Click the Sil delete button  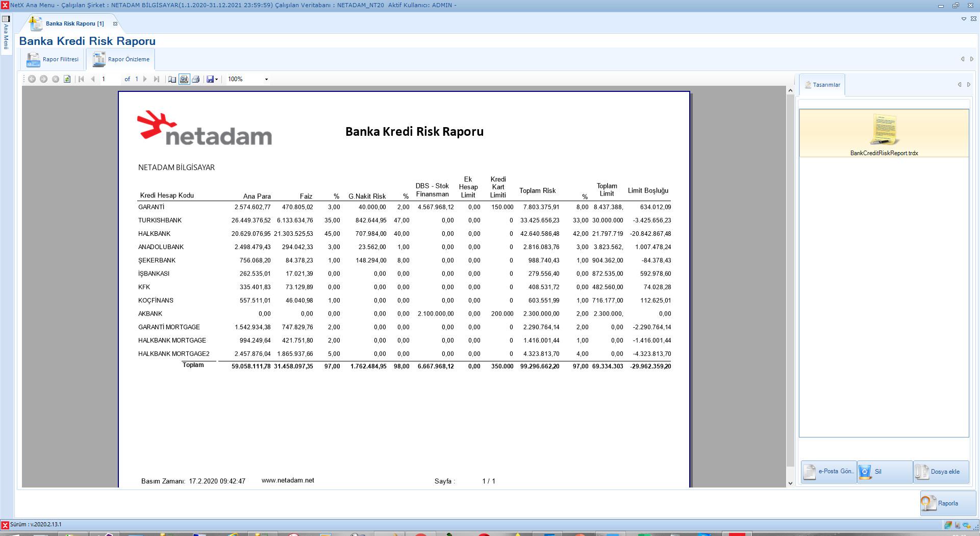(885, 472)
